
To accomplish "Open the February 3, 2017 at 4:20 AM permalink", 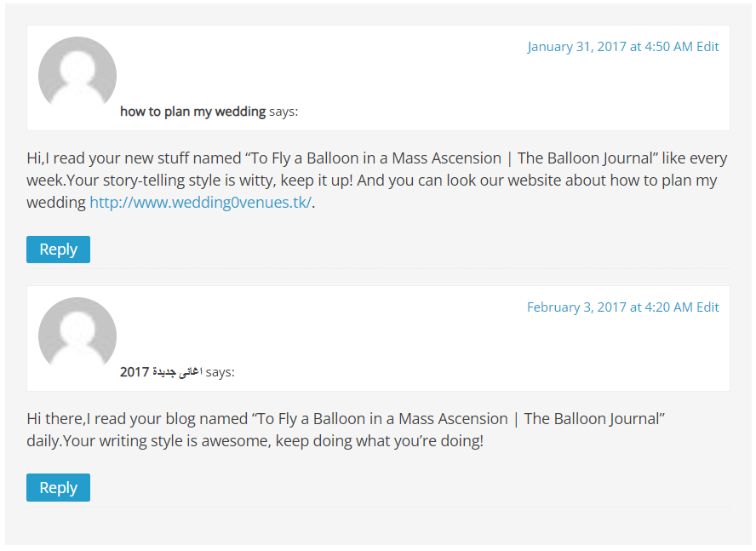I will (610, 307).
